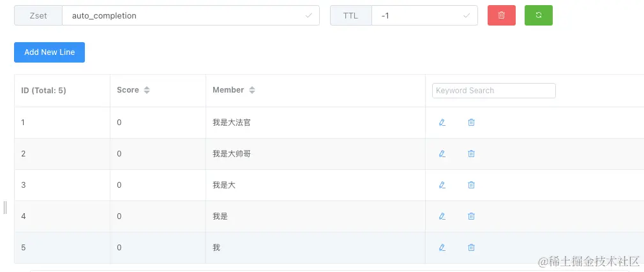
Task: Sort table by Score column arrows
Action: pos(147,91)
